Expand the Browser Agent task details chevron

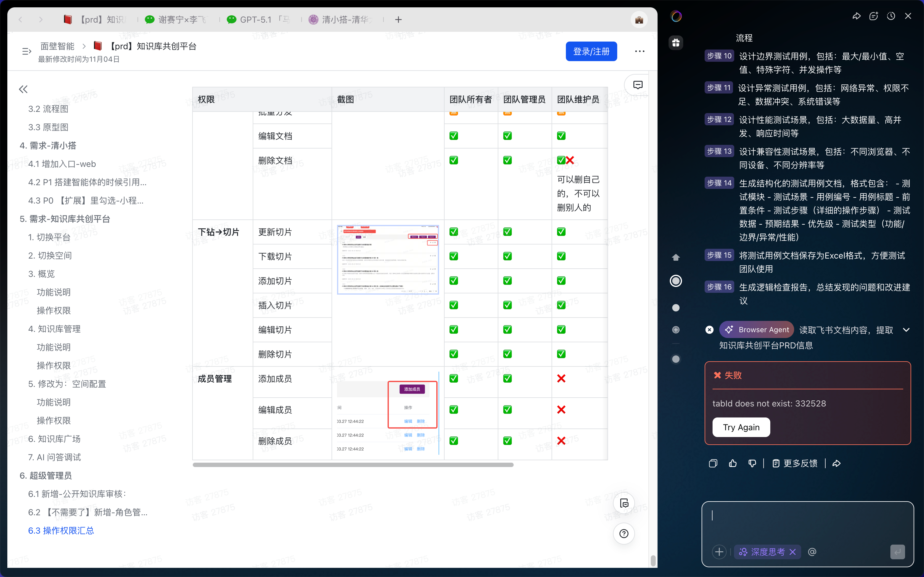(907, 330)
